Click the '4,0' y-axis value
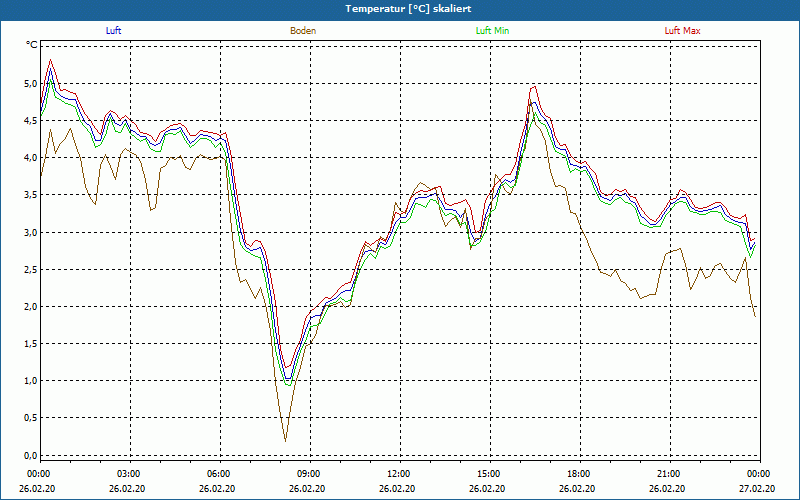Image resolution: width=800 pixels, height=500 pixels. coord(31,158)
